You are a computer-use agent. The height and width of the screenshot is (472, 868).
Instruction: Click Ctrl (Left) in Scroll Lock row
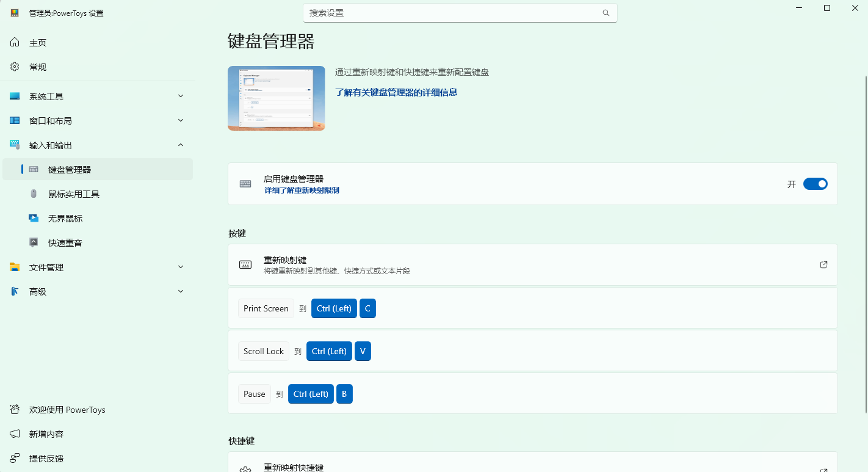coord(330,351)
